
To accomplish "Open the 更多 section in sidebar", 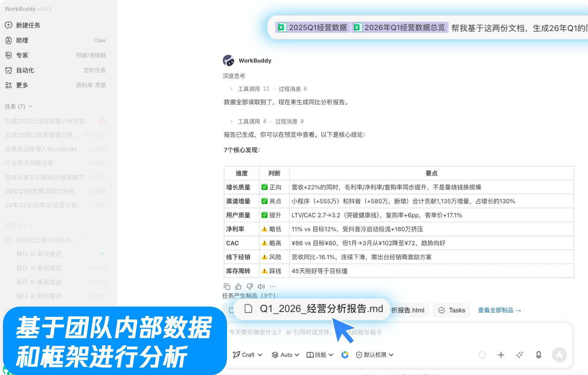I will coord(56,85).
